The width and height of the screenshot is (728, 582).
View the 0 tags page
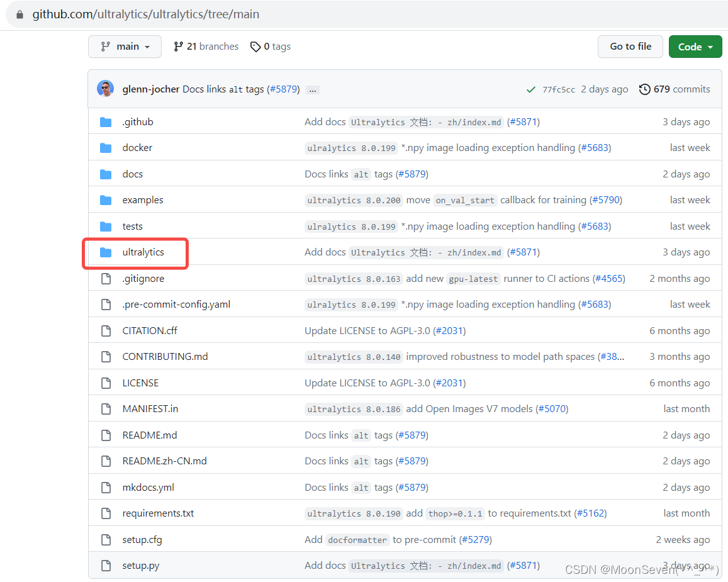coord(270,47)
